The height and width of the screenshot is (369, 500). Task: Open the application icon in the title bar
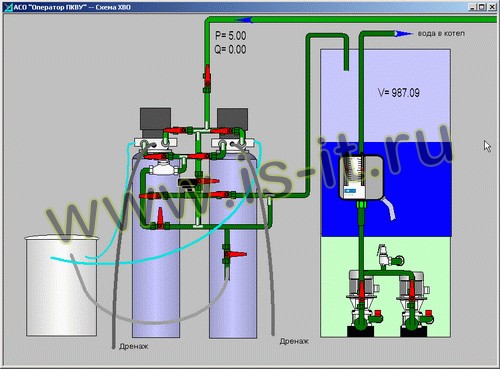pos(8,7)
